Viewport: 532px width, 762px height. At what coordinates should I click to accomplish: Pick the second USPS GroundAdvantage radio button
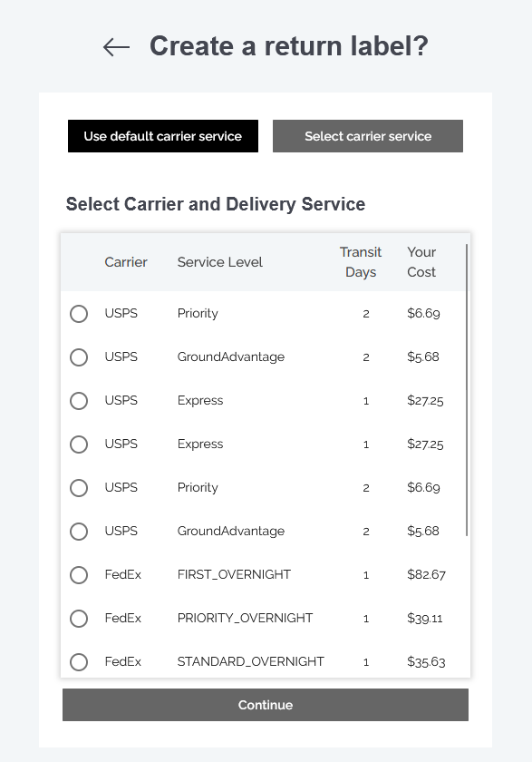[x=79, y=532]
